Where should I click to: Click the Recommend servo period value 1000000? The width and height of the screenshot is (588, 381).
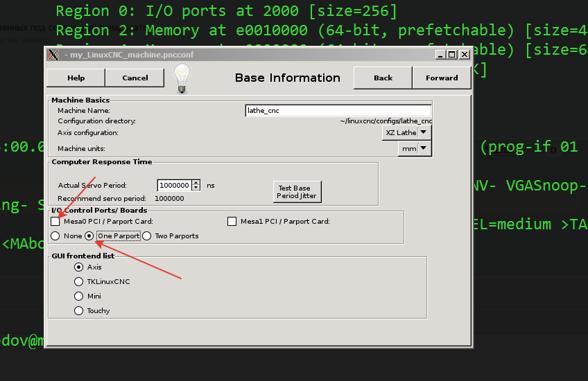coord(169,199)
